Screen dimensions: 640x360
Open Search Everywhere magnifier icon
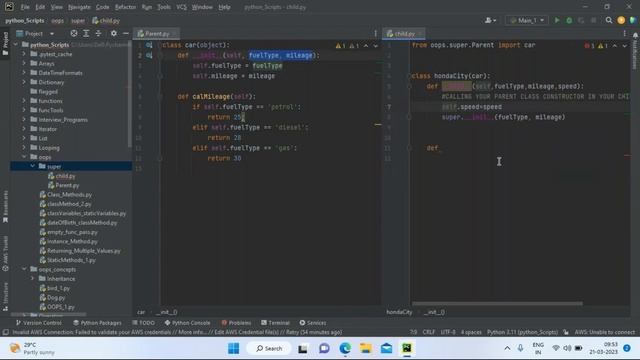tap(609, 20)
